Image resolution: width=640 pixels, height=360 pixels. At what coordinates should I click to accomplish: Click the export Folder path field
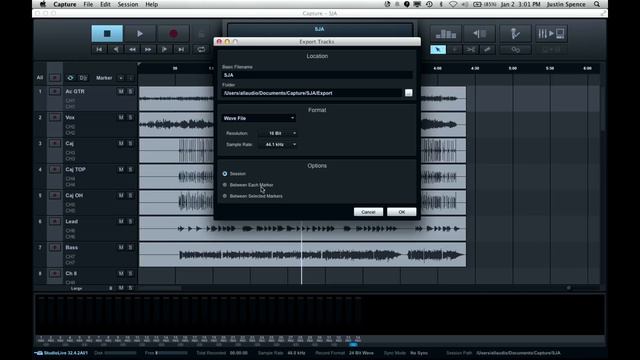pos(312,93)
